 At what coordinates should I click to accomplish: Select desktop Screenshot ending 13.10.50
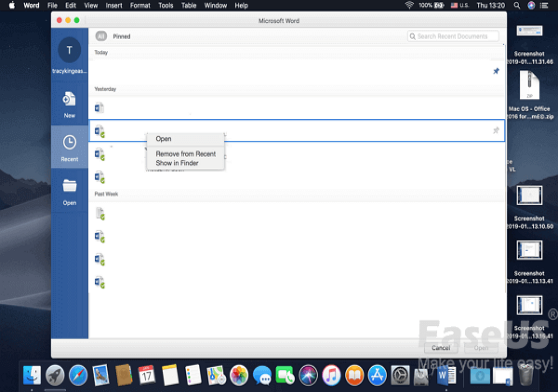[x=530, y=207]
